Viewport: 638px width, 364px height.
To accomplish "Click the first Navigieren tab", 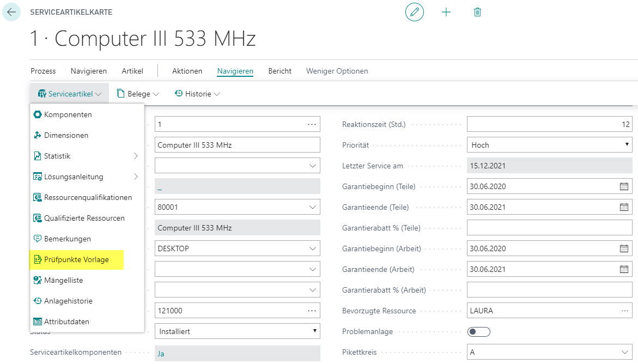I will click(89, 71).
